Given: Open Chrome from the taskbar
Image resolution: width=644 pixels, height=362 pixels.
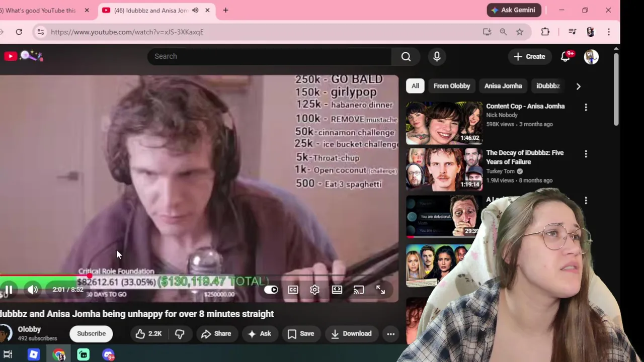Looking at the screenshot, I should tap(59, 354).
